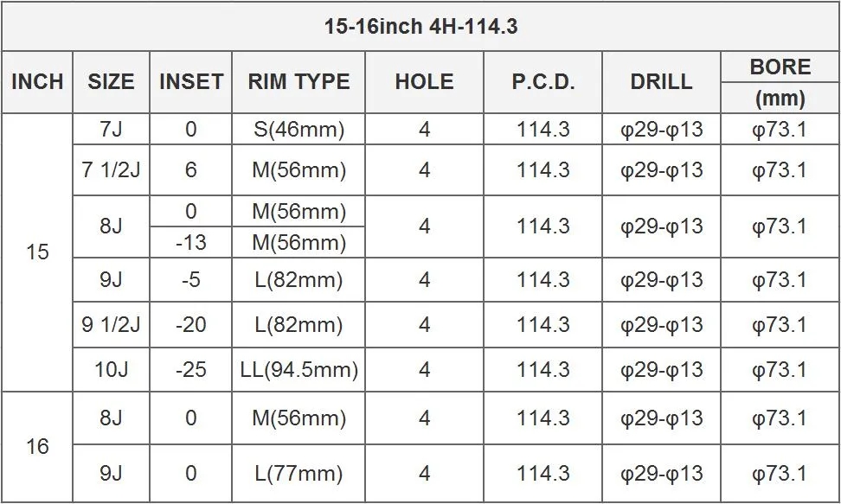Select the 16 inch row group cell
841x504 pixels.
pos(37,447)
